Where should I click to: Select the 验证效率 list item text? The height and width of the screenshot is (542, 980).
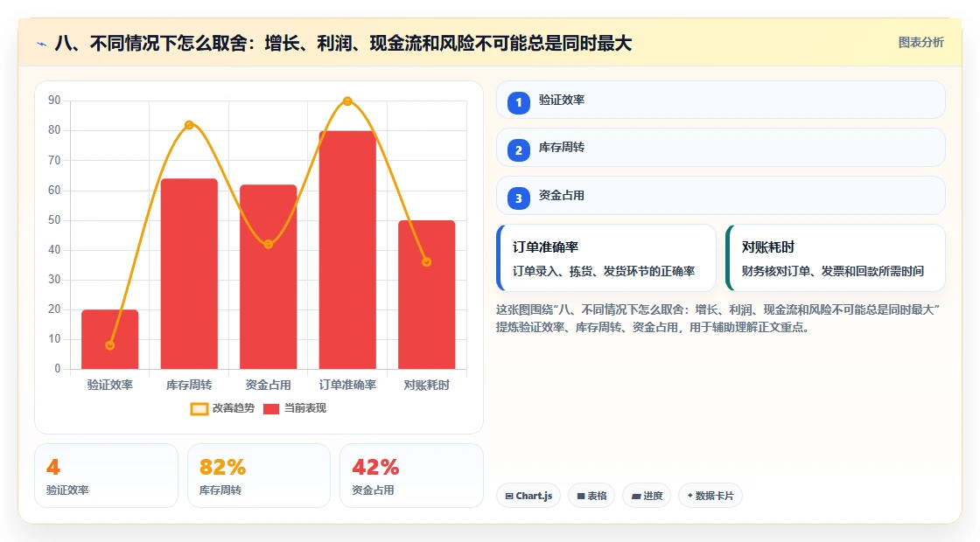[x=561, y=100]
